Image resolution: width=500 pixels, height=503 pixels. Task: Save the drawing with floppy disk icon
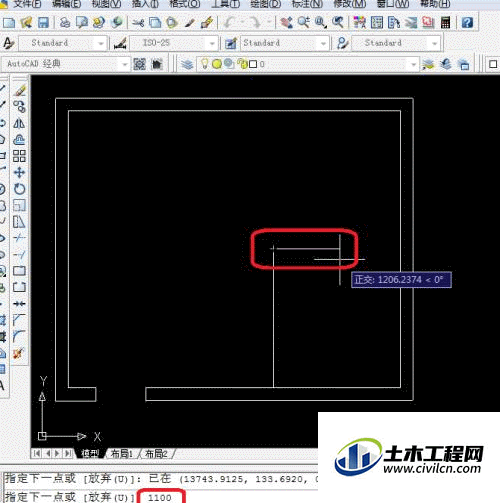(43, 23)
